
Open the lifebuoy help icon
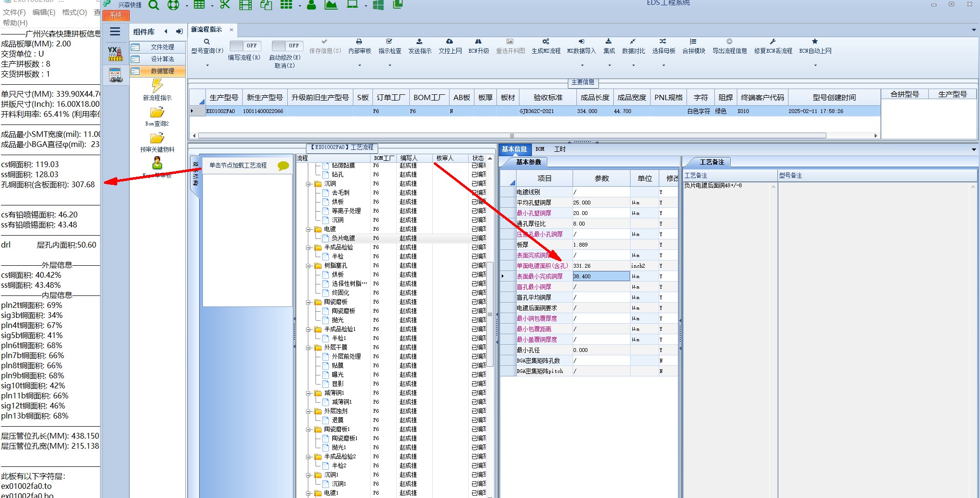click(173, 5)
